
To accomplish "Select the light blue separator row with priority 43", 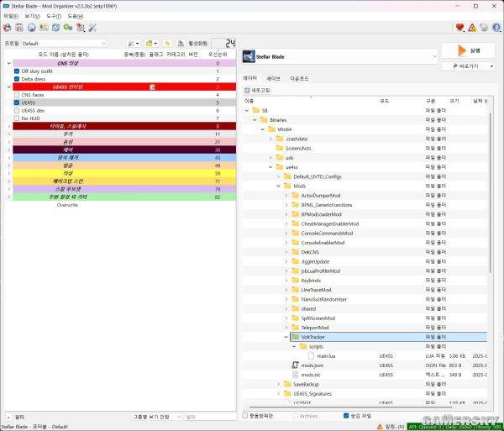I will point(124,157).
